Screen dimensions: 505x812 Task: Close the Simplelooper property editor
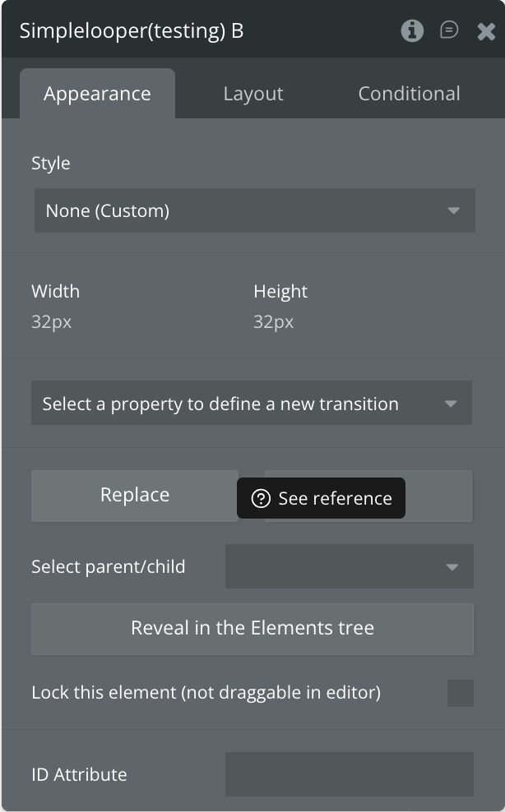tap(486, 32)
